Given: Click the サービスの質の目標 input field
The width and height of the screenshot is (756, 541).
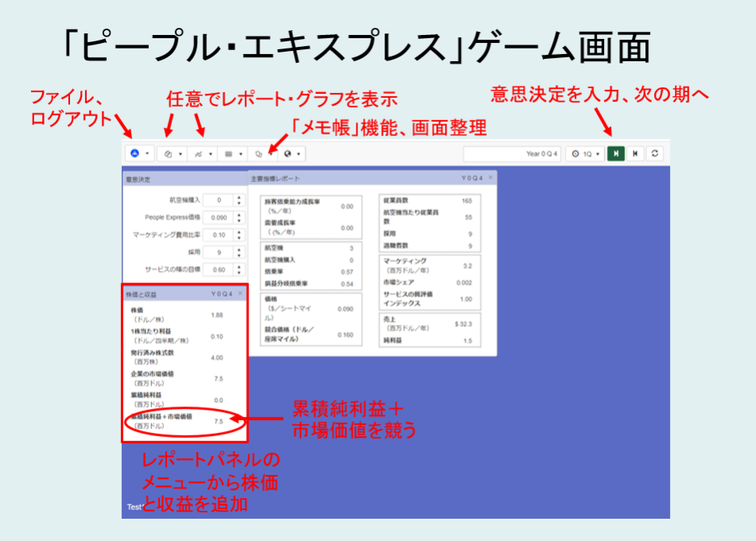Looking at the screenshot, I should (x=218, y=270).
